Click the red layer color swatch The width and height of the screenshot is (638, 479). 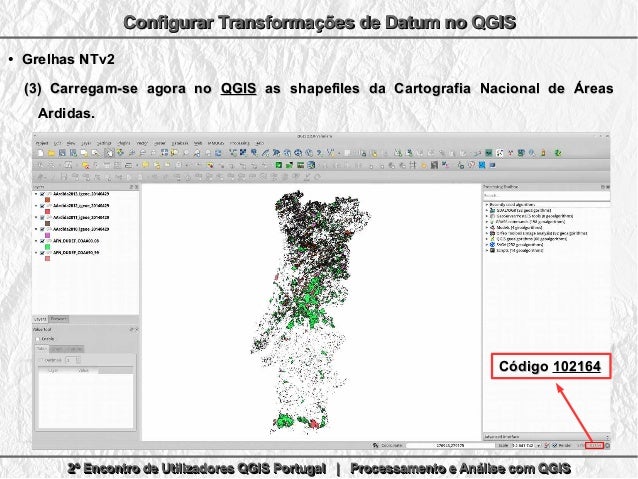pos(48,212)
